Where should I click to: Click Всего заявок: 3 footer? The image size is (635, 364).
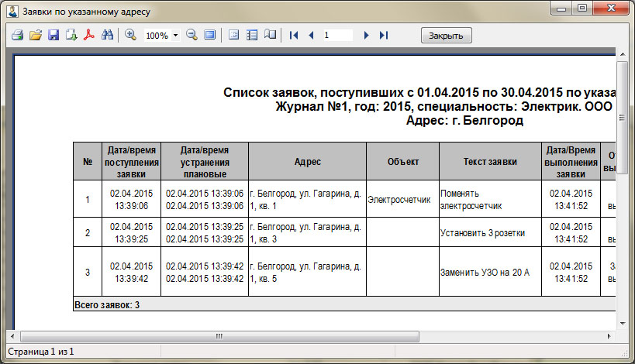click(x=107, y=304)
